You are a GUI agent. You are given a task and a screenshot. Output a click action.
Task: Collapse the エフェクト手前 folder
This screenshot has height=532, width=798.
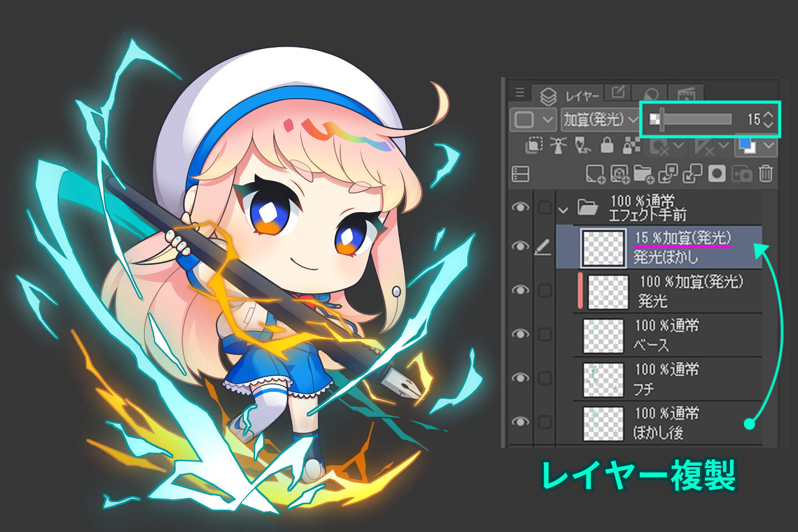(564, 210)
